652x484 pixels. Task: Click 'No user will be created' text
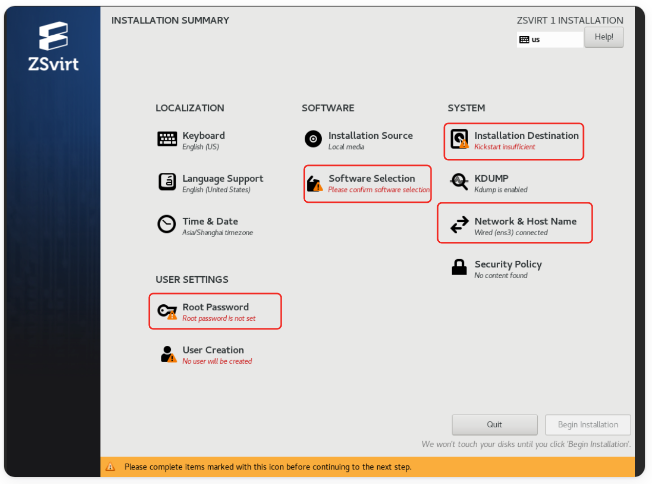[217, 361]
